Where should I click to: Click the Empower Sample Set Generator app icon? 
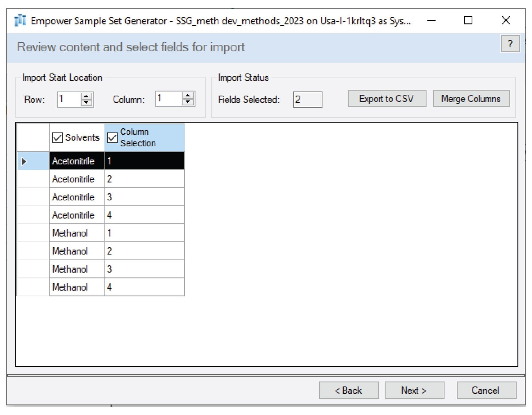click(x=20, y=20)
